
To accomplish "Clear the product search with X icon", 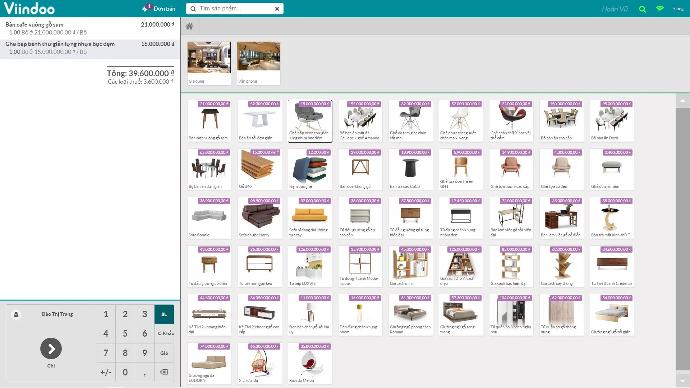I will point(277,9).
